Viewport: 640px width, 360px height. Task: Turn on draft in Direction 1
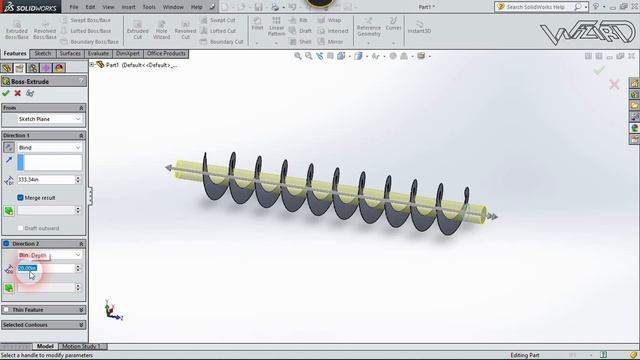pos(9,211)
